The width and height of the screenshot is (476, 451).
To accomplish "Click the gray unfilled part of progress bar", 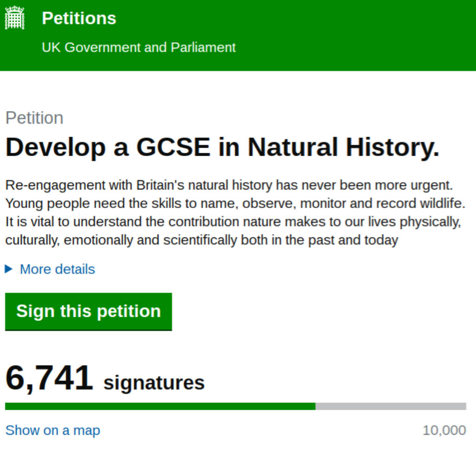I will coord(390,406).
